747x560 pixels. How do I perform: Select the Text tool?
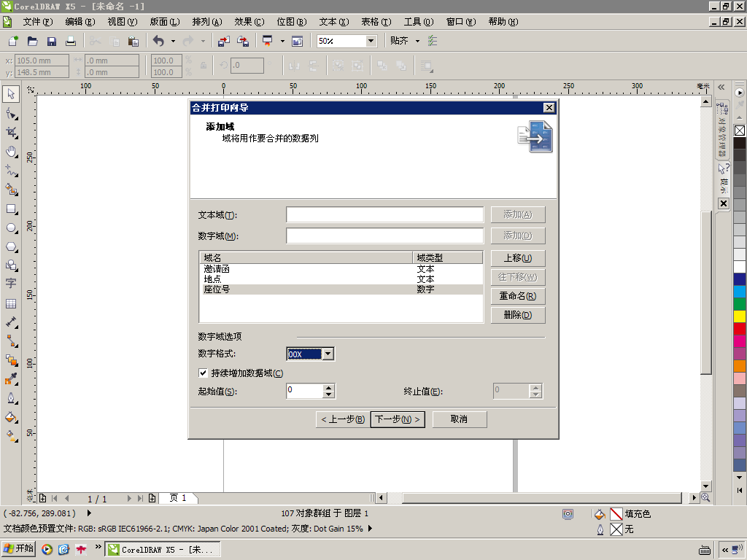tap(11, 284)
